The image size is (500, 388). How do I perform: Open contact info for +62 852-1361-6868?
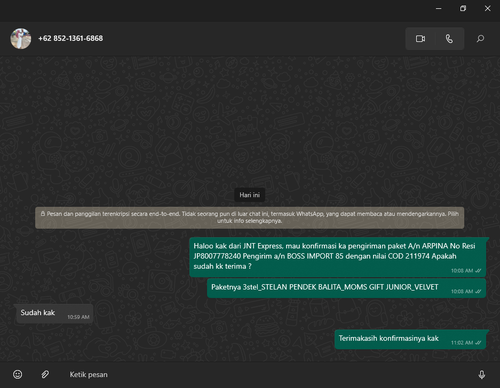click(70, 38)
